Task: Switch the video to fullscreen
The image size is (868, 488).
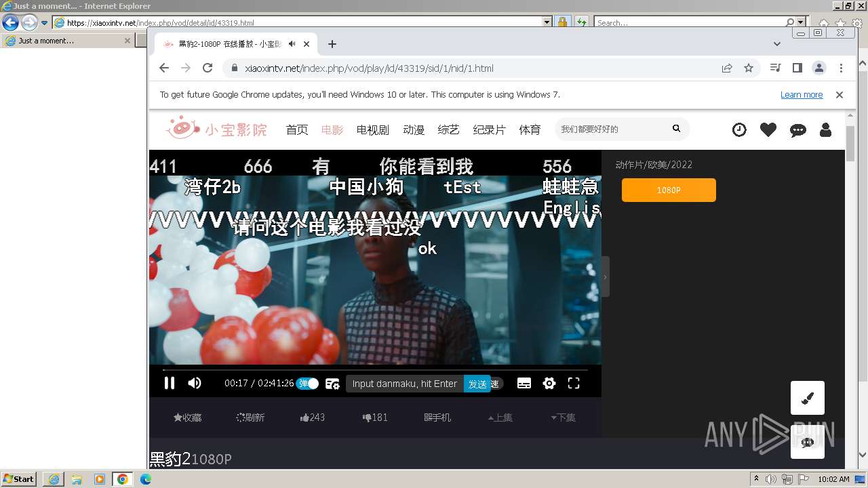Action: click(x=574, y=384)
